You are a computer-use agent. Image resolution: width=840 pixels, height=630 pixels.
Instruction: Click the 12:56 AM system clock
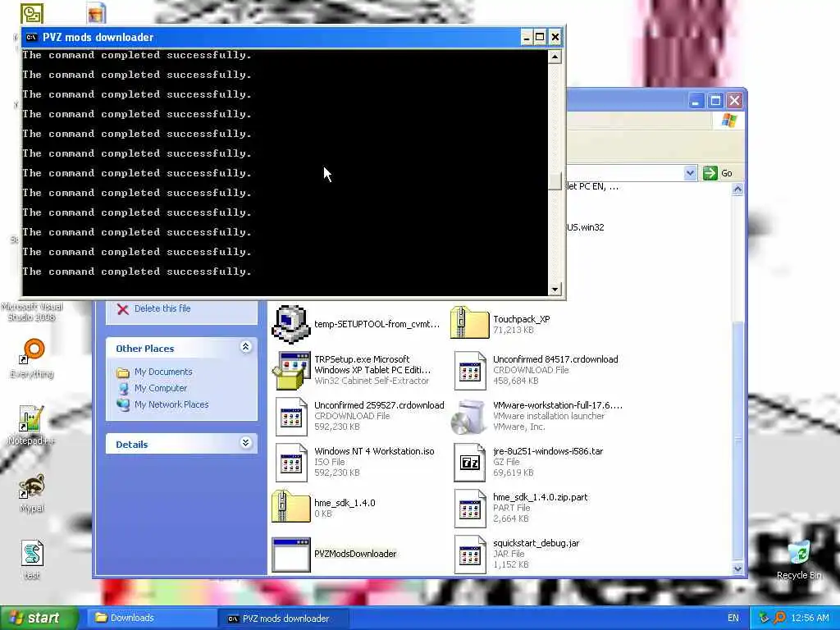[x=810, y=618]
